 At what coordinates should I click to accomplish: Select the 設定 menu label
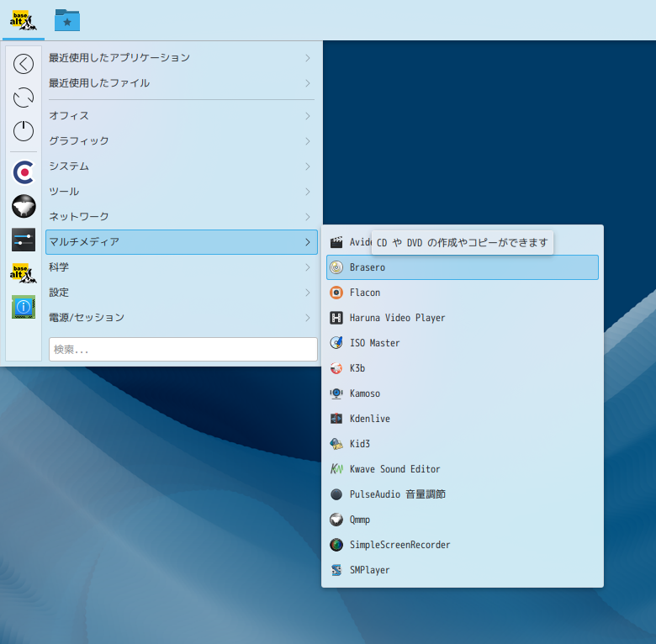coord(59,293)
